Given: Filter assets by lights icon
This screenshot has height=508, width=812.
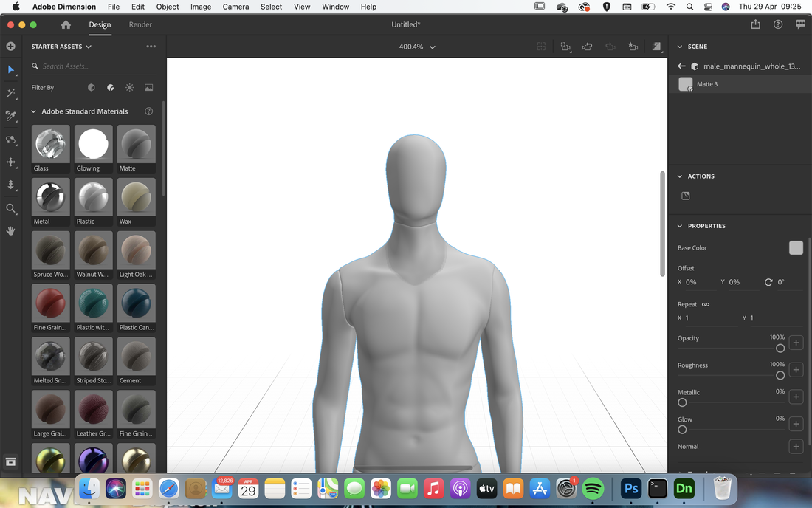Looking at the screenshot, I should (129, 88).
